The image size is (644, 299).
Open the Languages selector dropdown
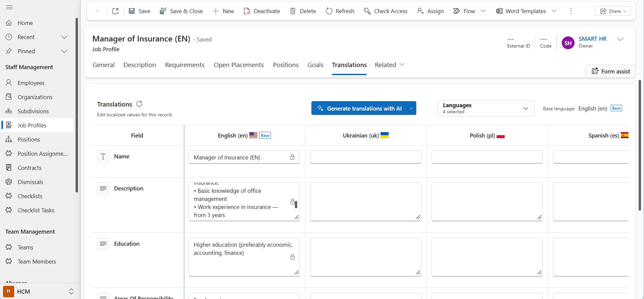click(x=486, y=108)
